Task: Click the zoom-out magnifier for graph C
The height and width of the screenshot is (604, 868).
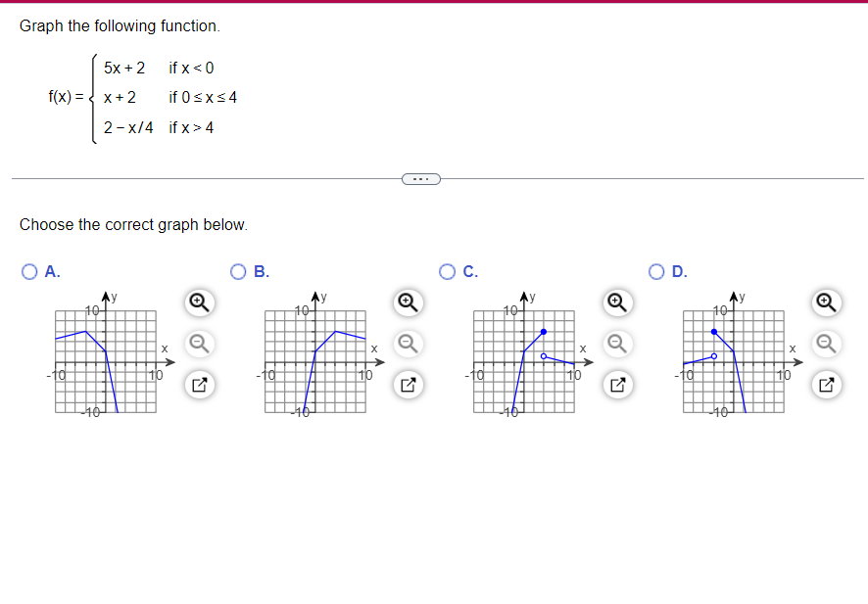Action: pyautogui.click(x=616, y=345)
